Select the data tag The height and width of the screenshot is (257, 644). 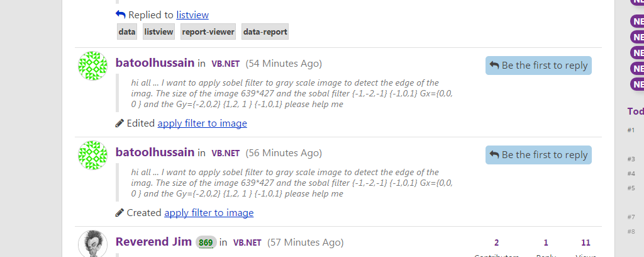(x=127, y=31)
